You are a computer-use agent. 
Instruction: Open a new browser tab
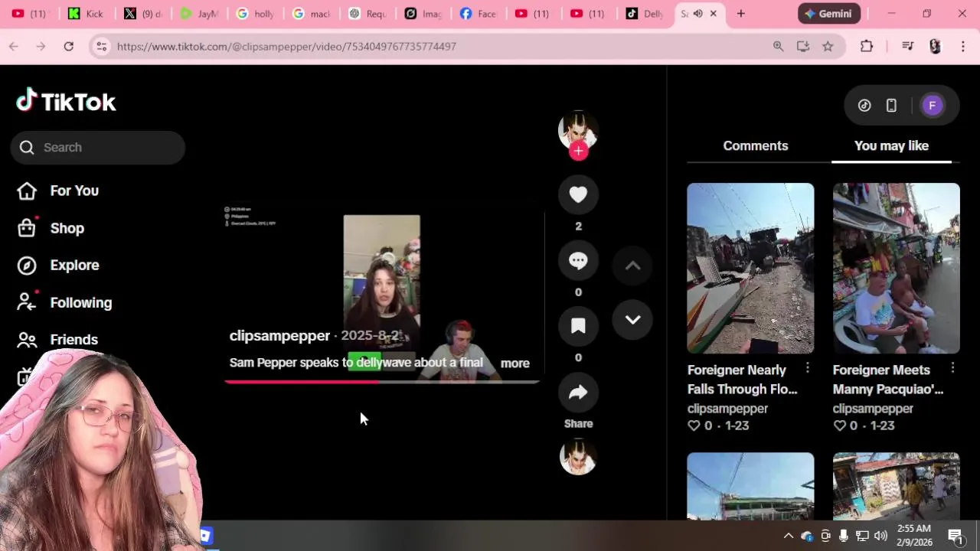[740, 14]
